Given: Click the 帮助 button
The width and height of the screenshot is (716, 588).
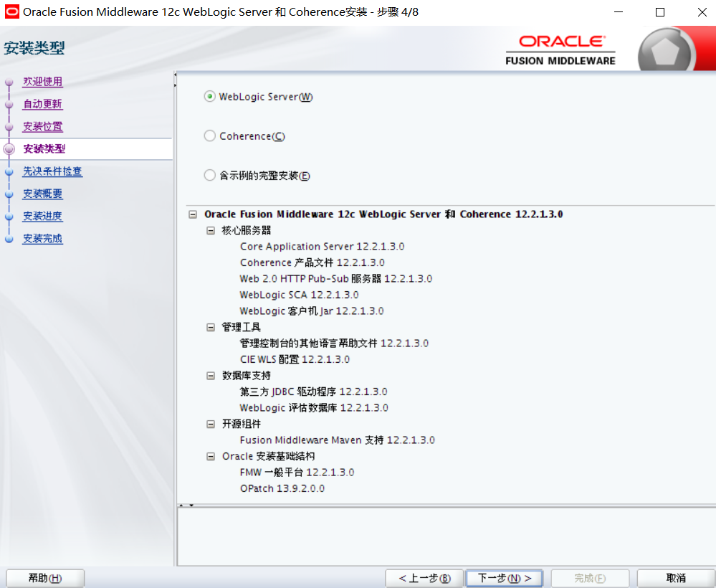Looking at the screenshot, I should point(44,578).
